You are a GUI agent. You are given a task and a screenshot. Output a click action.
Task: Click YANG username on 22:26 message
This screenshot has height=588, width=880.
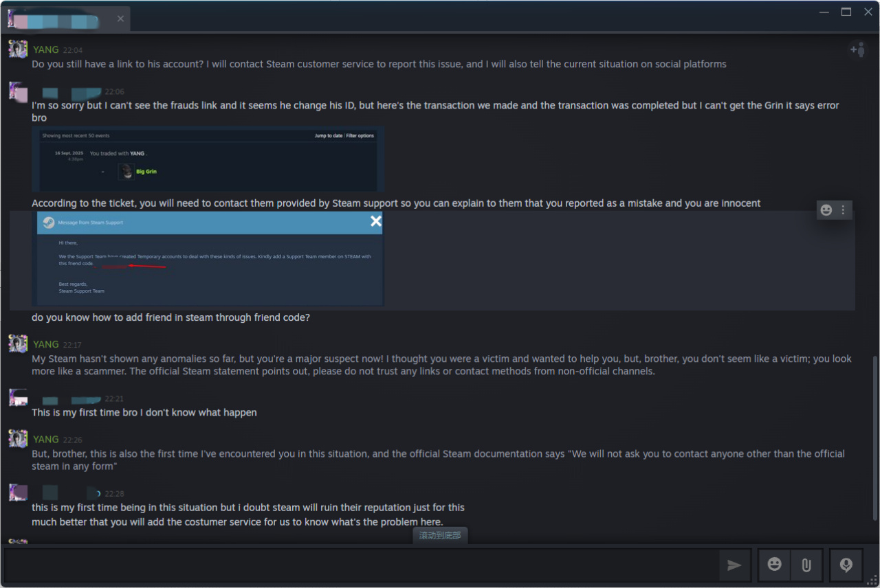pos(46,440)
